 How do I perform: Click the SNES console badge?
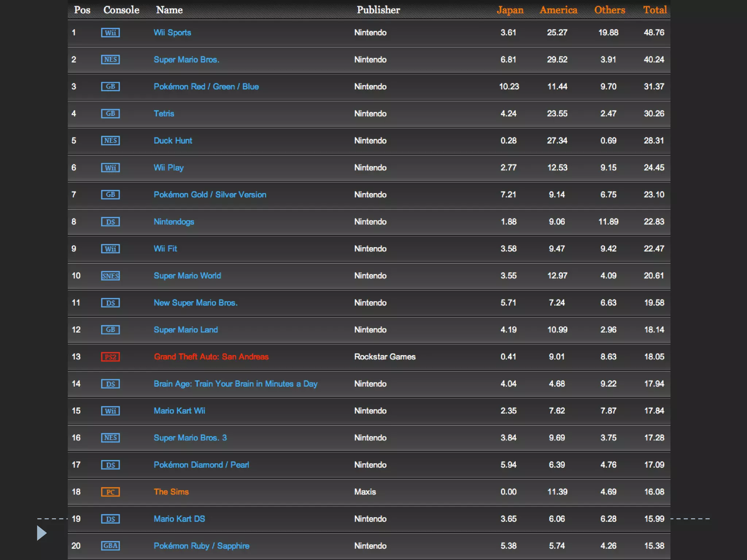[x=110, y=276]
